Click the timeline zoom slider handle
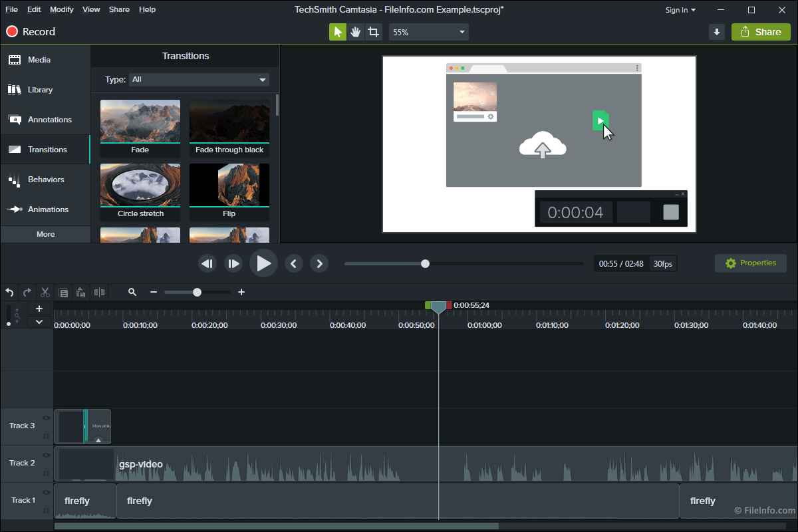The image size is (798, 532). click(x=197, y=292)
